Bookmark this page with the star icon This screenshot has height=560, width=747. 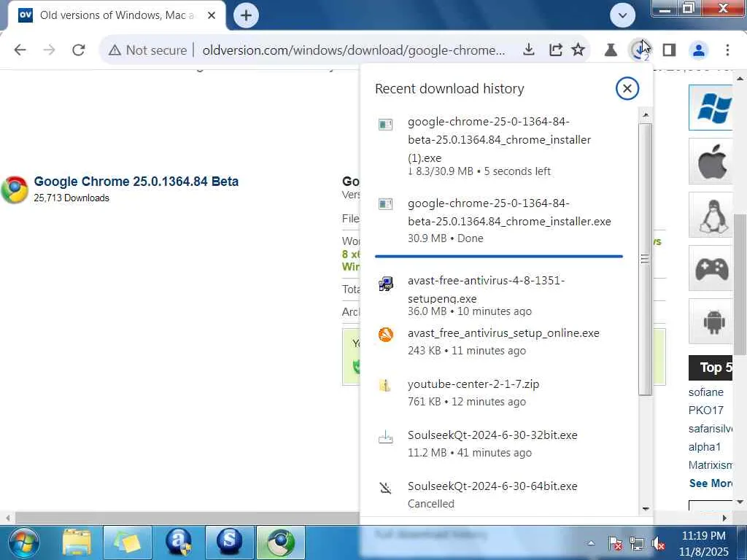(578, 50)
